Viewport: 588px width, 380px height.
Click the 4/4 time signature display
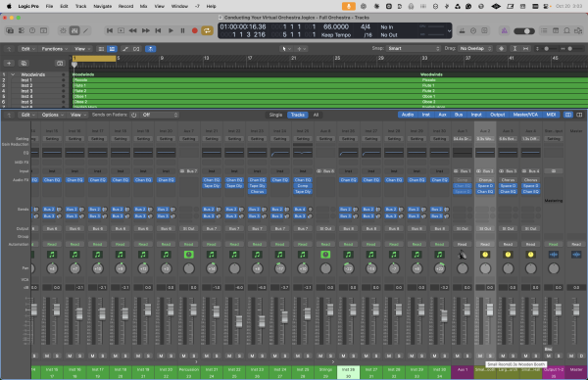(366, 27)
